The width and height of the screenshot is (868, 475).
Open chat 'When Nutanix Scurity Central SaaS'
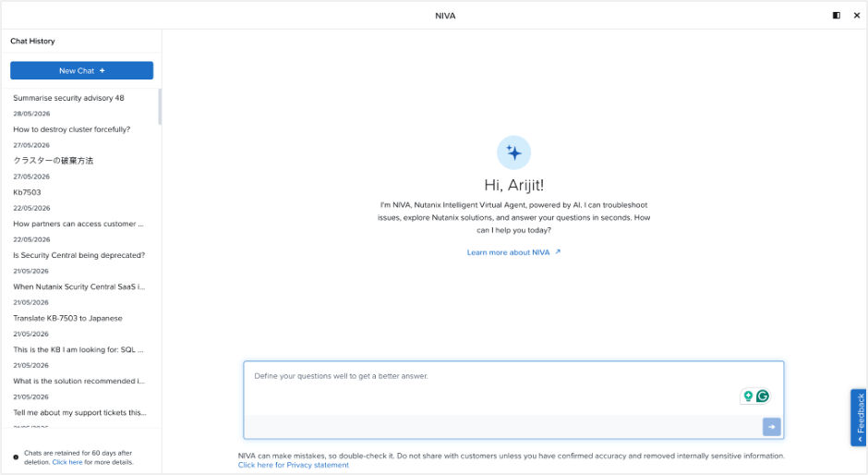click(79, 286)
